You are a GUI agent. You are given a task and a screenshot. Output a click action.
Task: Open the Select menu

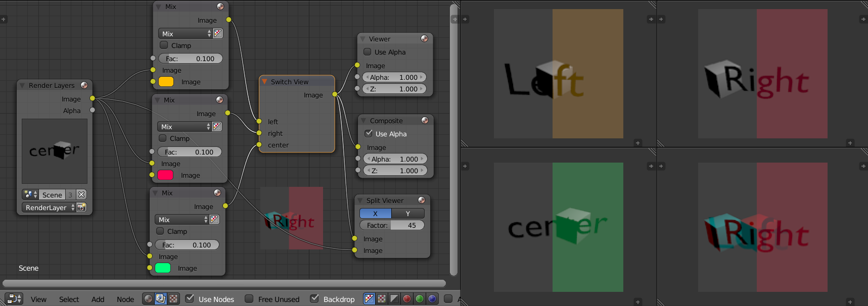pyautogui.click(x=69, y=299)
